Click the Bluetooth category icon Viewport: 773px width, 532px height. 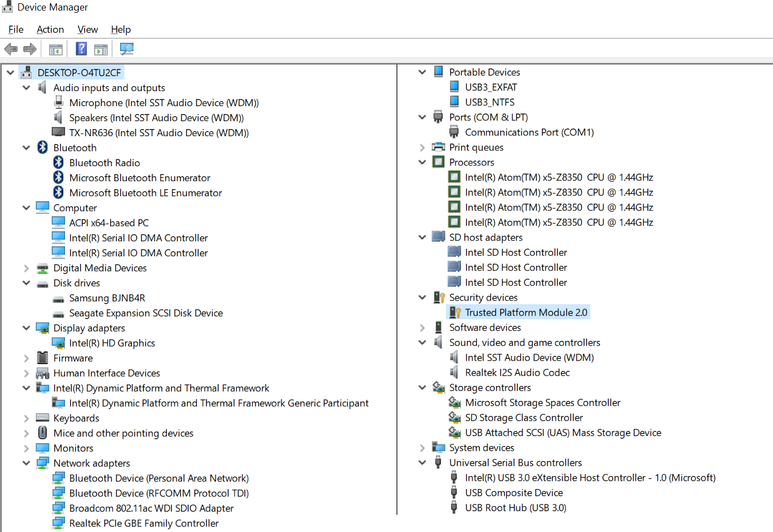[43, 147]
